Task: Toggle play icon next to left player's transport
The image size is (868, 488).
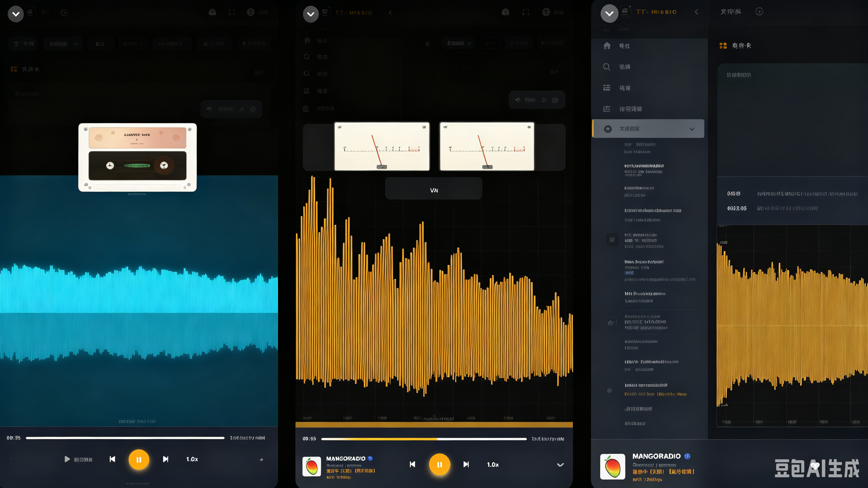Action: pos(67,459)
